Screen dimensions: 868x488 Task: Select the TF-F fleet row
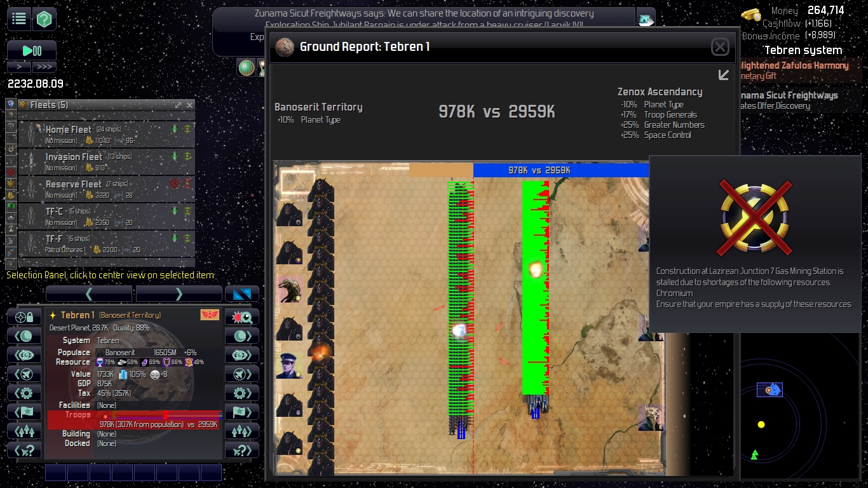click(x=106, y=243)
